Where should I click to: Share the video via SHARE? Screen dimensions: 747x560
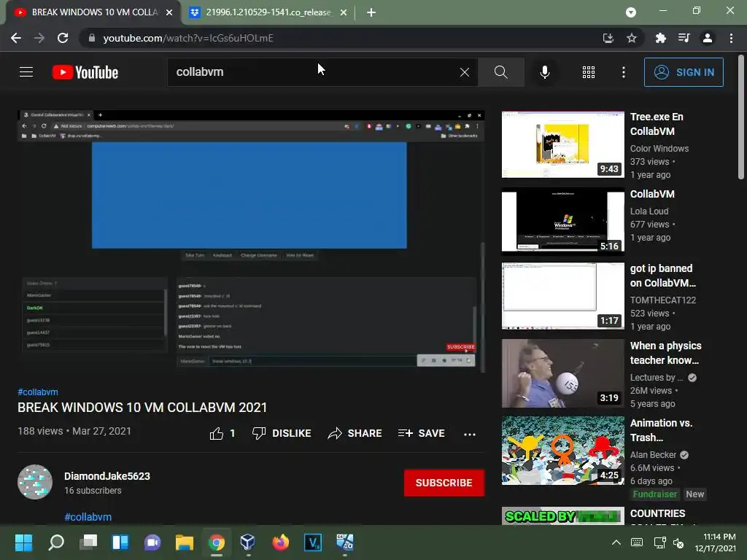click(x=355, y=433)
